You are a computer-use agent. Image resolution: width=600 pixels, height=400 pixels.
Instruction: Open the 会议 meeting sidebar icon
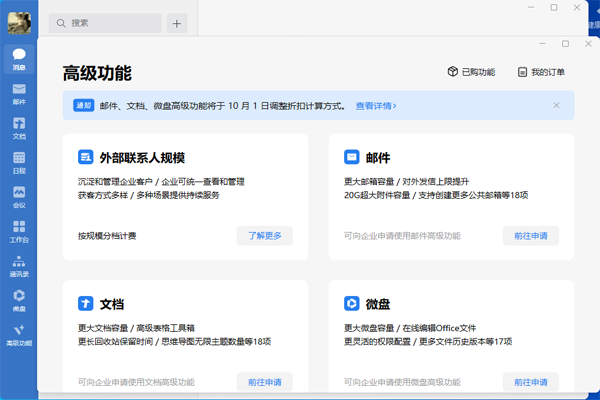[x=19, y=197]
